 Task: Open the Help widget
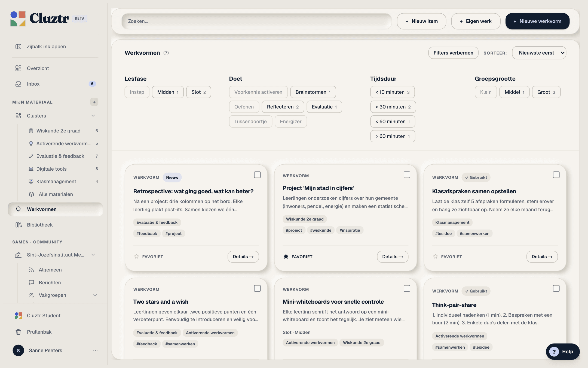563,352
